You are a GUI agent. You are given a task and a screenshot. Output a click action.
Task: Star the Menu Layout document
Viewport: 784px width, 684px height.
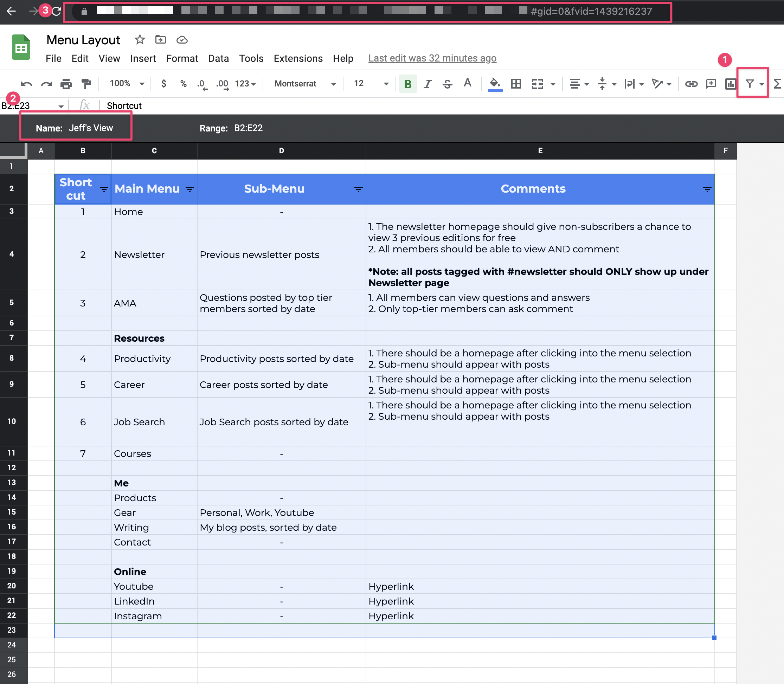(x=140, y=39)
